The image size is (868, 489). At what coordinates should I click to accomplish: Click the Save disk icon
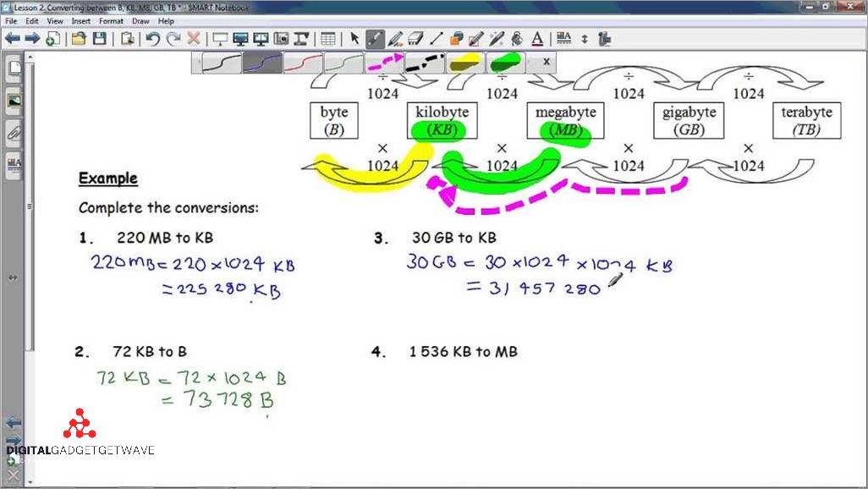coord(99,39)
